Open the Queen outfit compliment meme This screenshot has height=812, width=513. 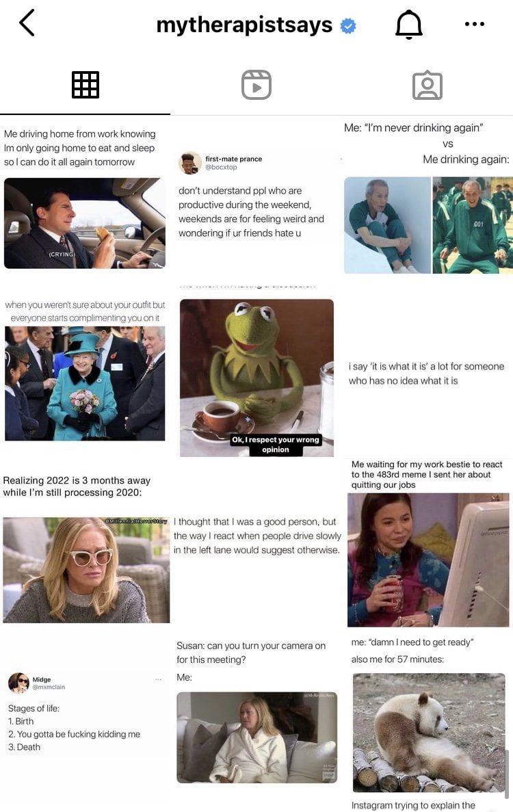pyautogui.click(x=85, y=370)
